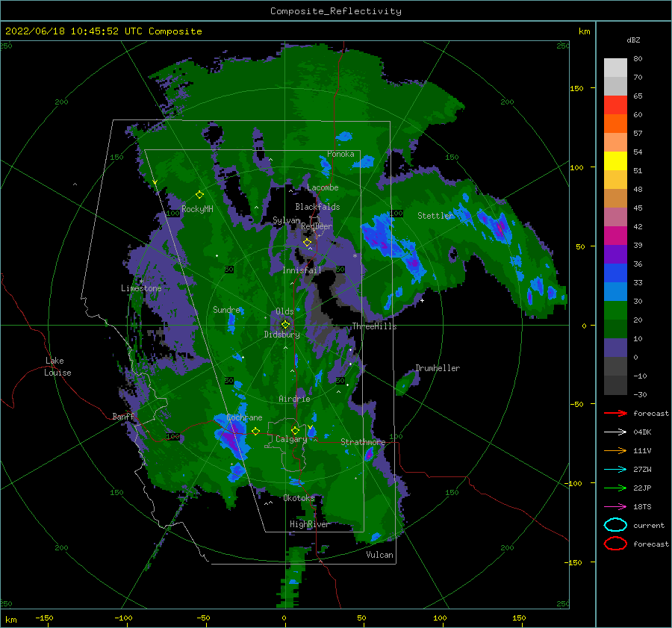
Task: Click the Calgary city label
Action: 291,439
